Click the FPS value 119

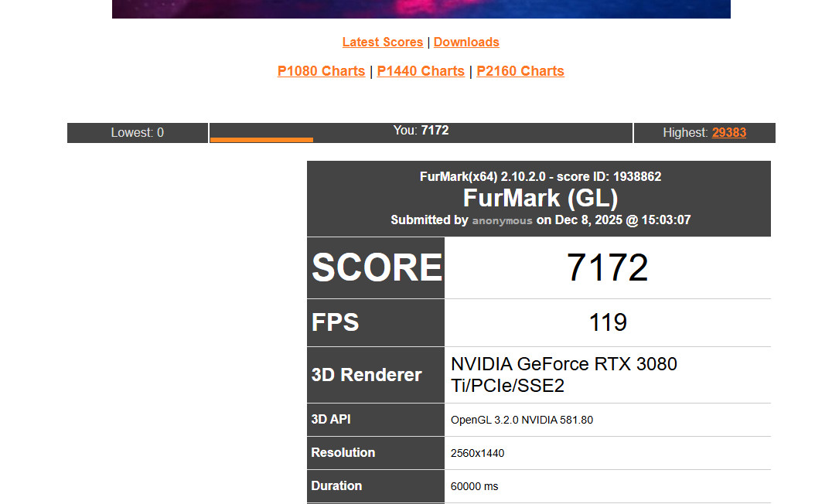[608, 322]
